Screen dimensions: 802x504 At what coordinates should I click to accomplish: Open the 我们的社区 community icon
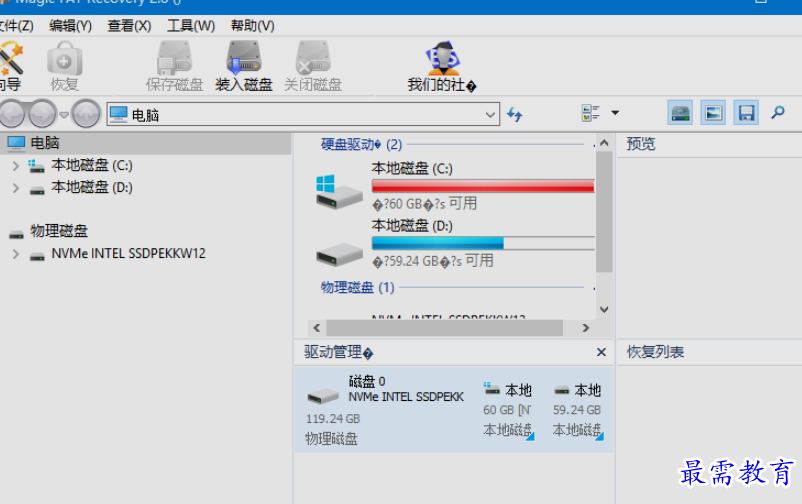[442, 67]
